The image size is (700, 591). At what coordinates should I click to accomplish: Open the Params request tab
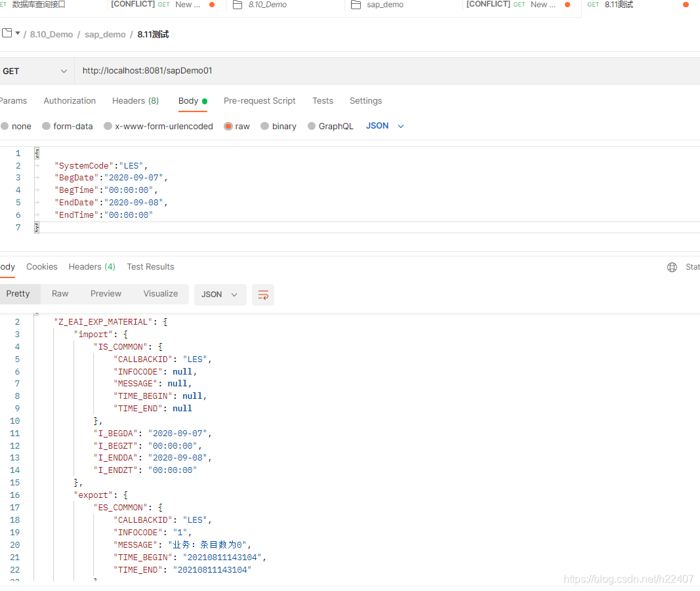click(x=13, y=101)
